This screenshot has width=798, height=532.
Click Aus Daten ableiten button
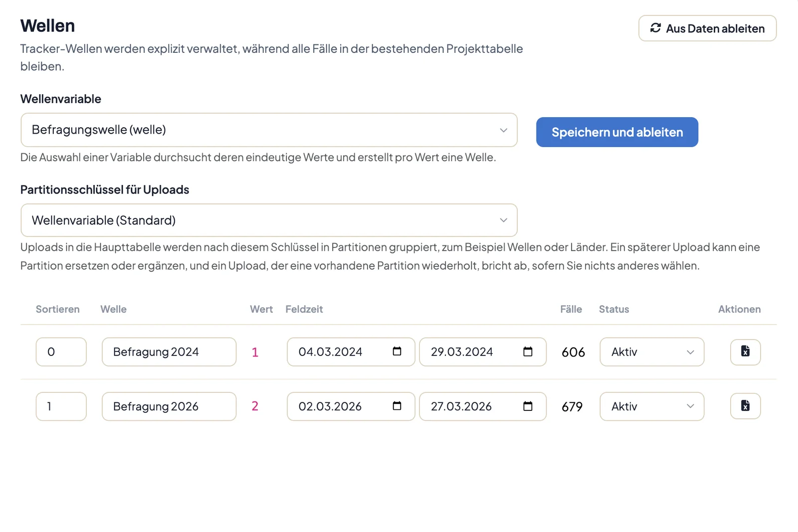pyautogui.click(x=707, y=28)
